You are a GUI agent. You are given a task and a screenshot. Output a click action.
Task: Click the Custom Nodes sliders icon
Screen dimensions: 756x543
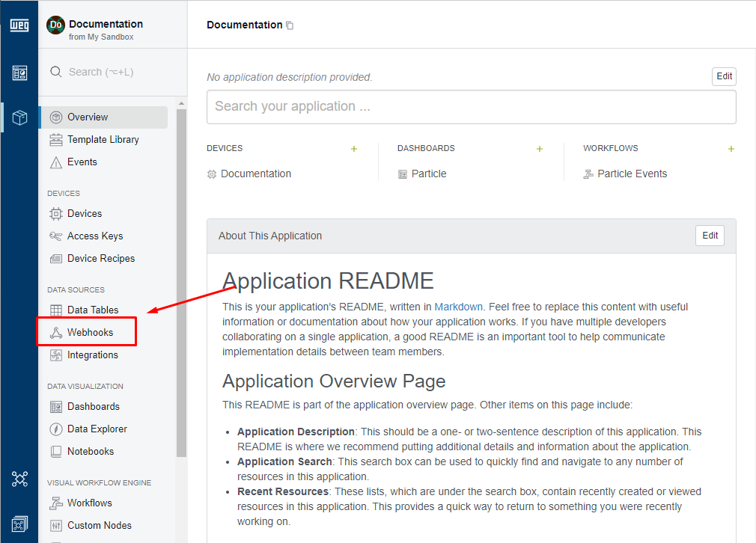tap(56, 526)
